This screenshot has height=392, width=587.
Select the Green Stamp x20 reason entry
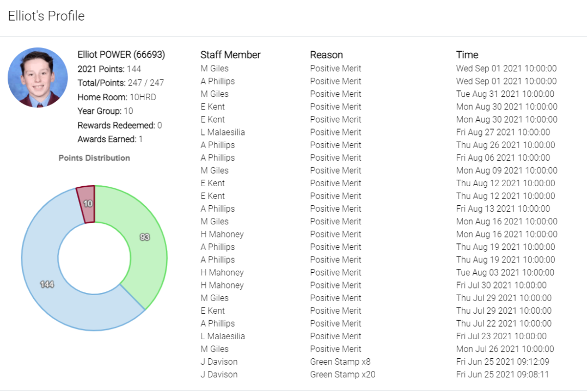(343, 374)
